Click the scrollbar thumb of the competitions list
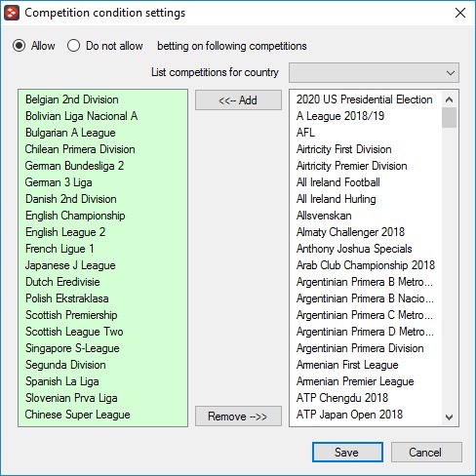Viewport: 476px width, 476px height. (x=449, y=118)
